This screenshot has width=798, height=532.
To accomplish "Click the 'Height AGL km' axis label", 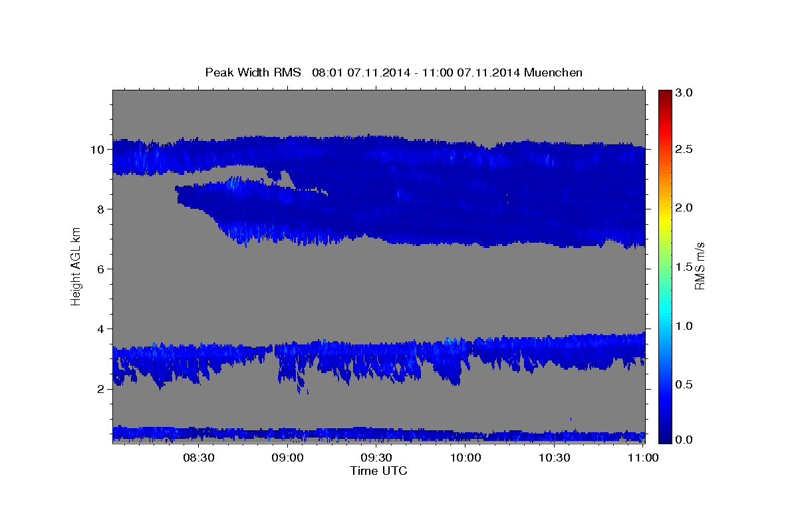I will 76,266.
